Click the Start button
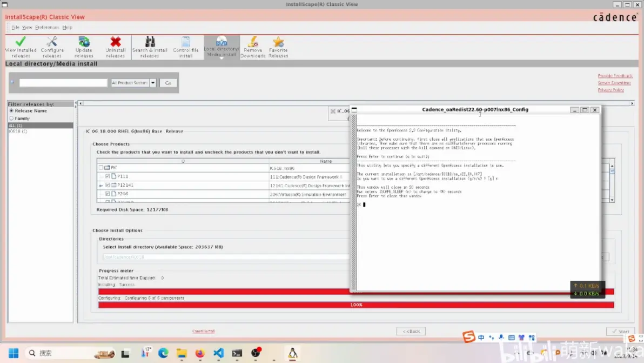This screenshot has width=644, height=363. (x=621, y=331)
